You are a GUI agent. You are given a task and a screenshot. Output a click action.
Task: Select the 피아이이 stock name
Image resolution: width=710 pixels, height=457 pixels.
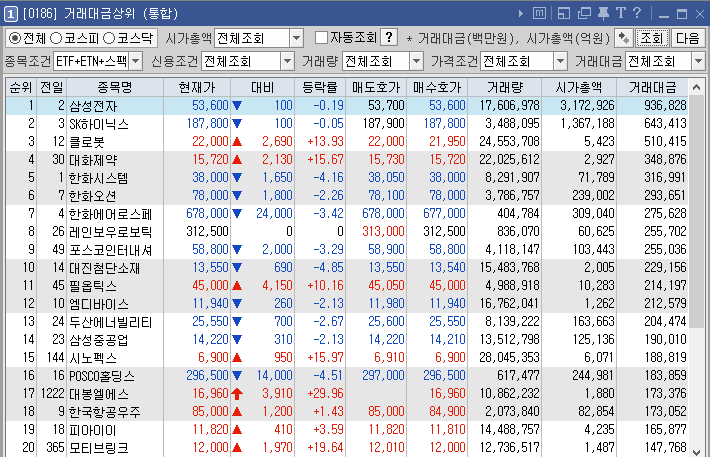pos(92,430)
